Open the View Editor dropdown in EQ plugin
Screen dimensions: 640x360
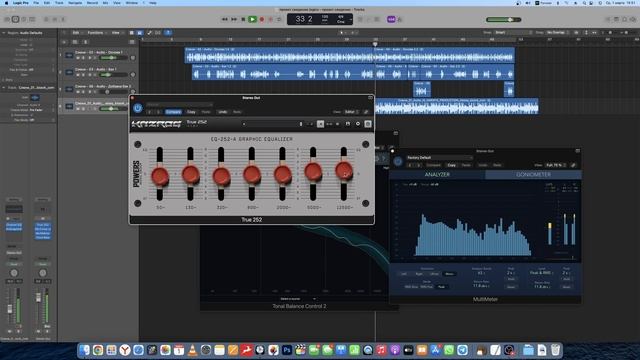click(x=351, y=112)
